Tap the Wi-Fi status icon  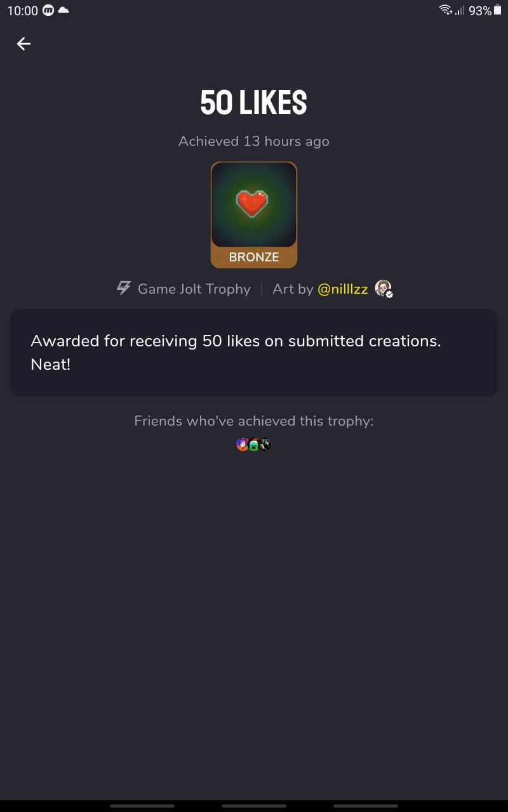[445, 10]
